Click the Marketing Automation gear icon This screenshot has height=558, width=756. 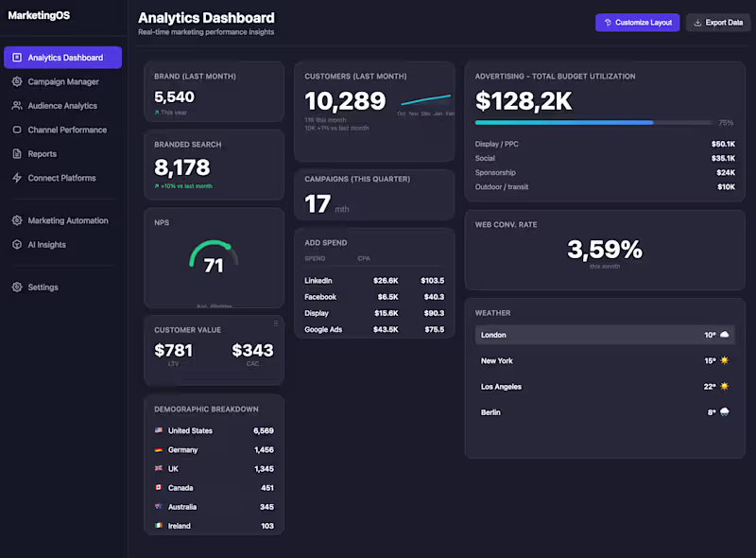pos(17,220)
